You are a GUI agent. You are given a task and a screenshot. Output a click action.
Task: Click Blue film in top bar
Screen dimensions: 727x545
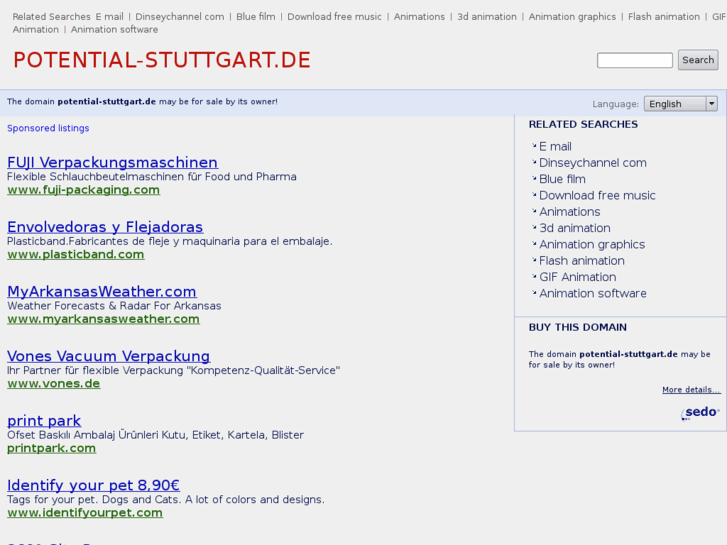[255, 17]
